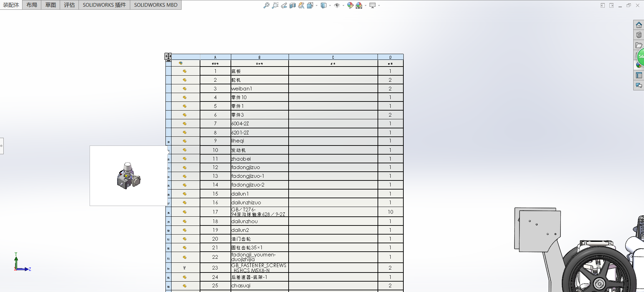Select column B header of BOM table
The image size is (644, 292).
coord(260,57)
